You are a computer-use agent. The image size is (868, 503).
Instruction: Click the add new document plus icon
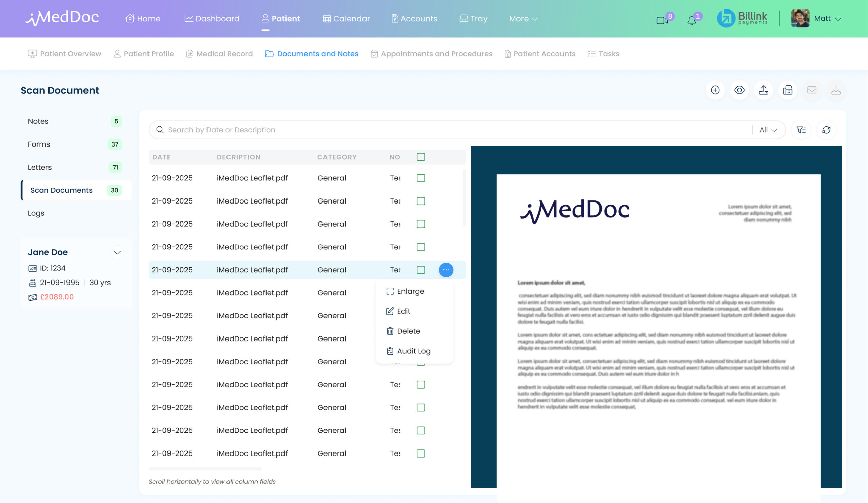(x=715, y=90)
